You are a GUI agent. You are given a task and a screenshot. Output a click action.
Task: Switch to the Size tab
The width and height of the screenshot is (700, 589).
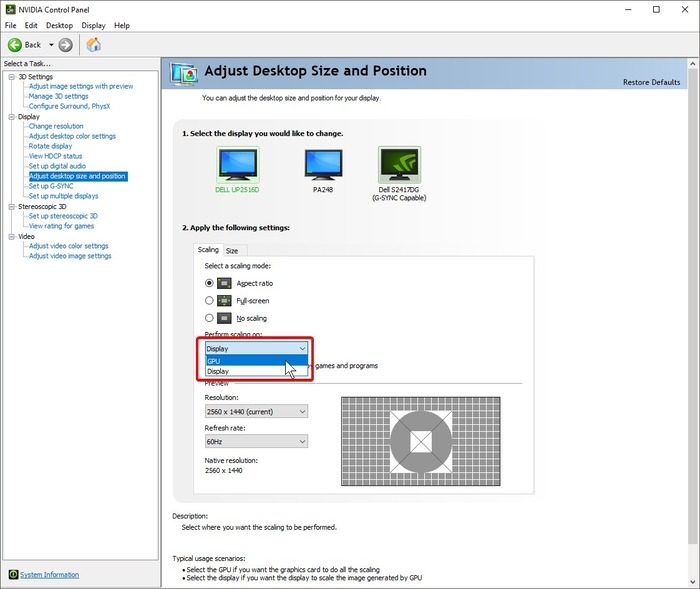click(x=231, y=250)
